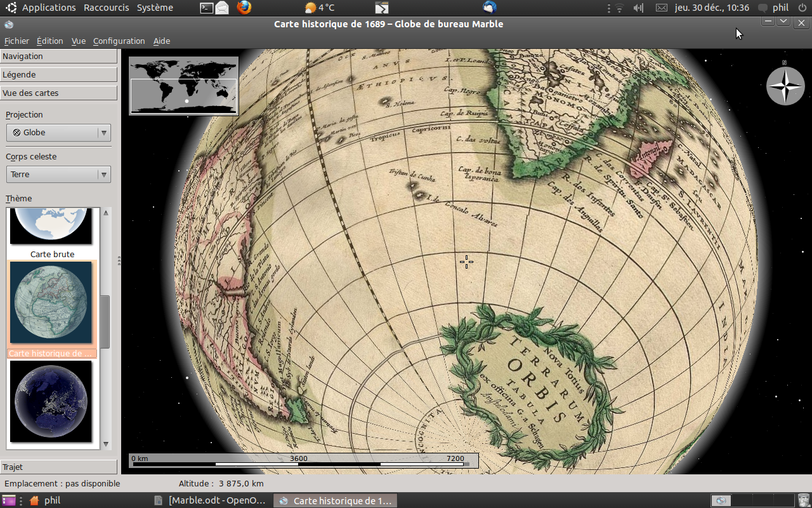This screenshot has width=812, height=508.
Task: Open the Configuration menu
Action: [x=119, y=41]
